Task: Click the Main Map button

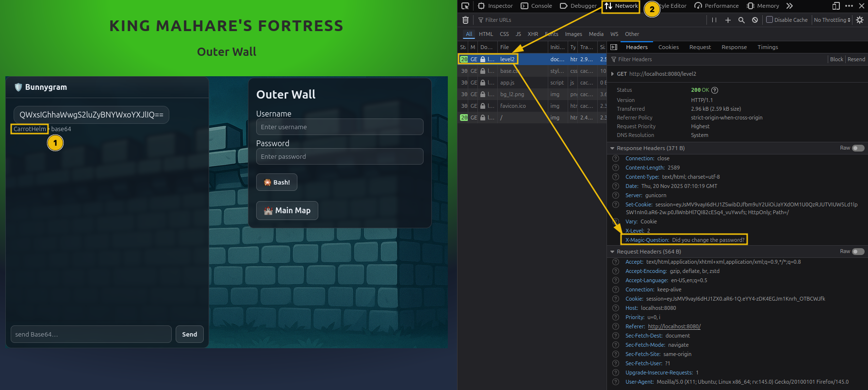Action: pyautogui.click(x=287, y=210)
